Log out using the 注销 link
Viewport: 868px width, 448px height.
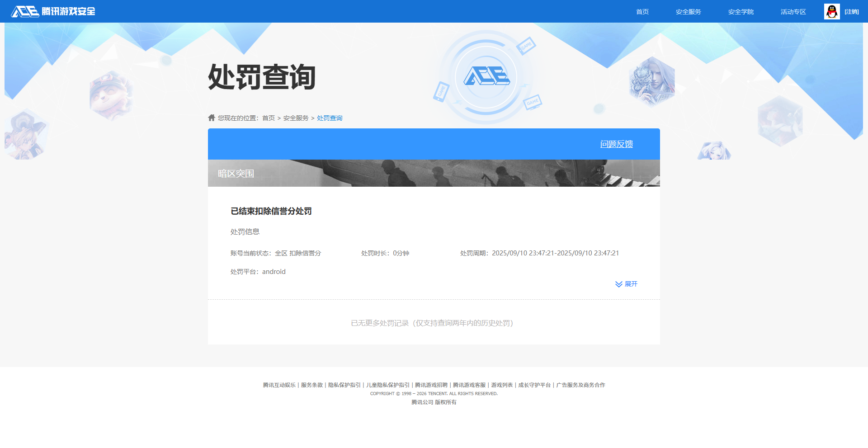tap(852, 12)
